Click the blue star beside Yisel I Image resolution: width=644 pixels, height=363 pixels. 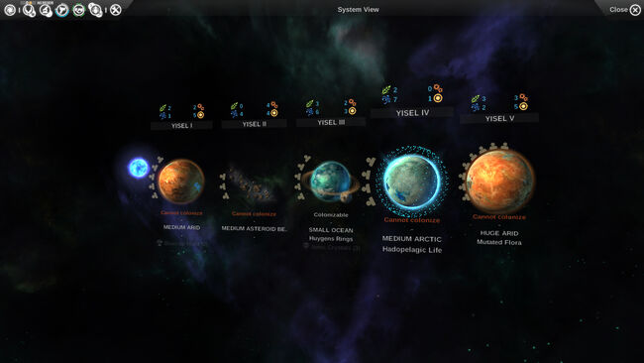pos(138,168)
